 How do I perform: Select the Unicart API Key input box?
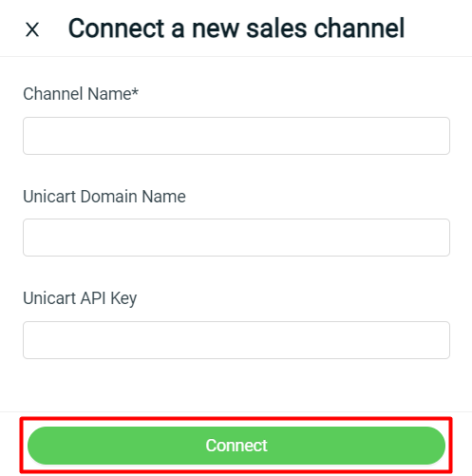[x=236, y=340]
